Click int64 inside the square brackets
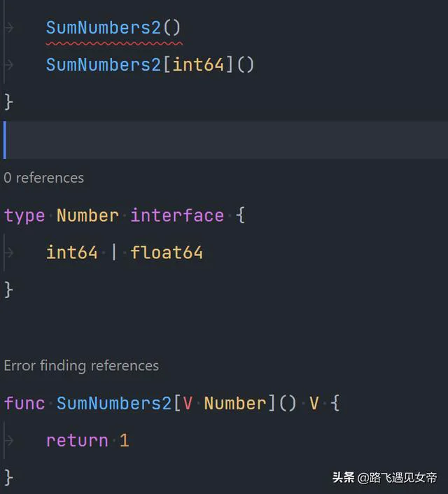 (x=198, y=65)
